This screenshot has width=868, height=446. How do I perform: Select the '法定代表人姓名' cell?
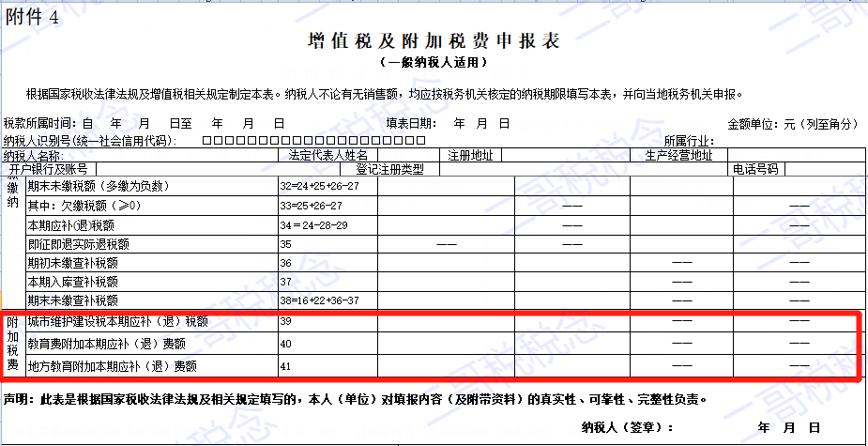tap(328, 155)
